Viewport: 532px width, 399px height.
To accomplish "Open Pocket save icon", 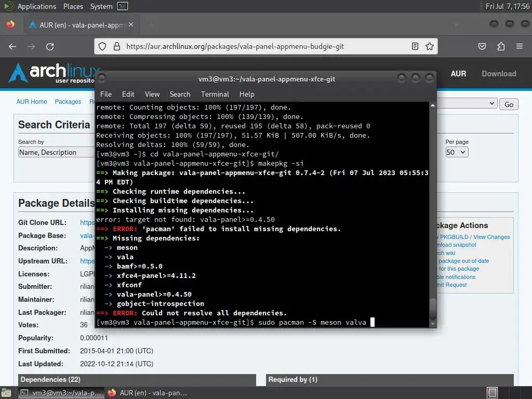I will coord(482,46).
